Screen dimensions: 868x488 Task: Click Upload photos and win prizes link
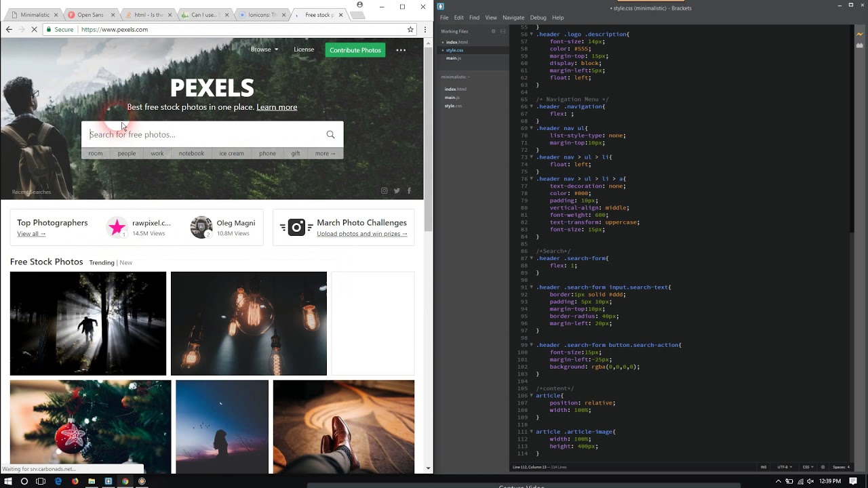(362, 234)
